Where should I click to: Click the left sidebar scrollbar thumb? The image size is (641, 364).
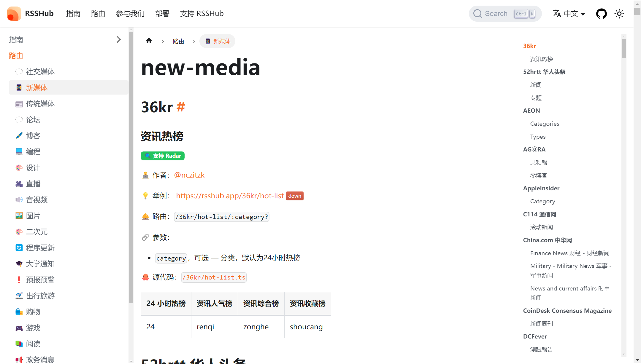(x=131, y=167)
